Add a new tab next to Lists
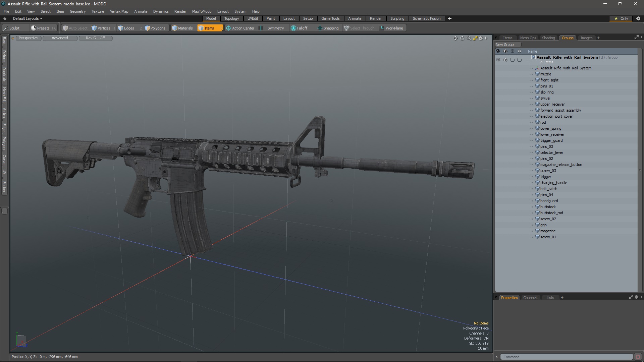This screenshot has height=362, width=644. pyautogui.click(x=562, y=298)
